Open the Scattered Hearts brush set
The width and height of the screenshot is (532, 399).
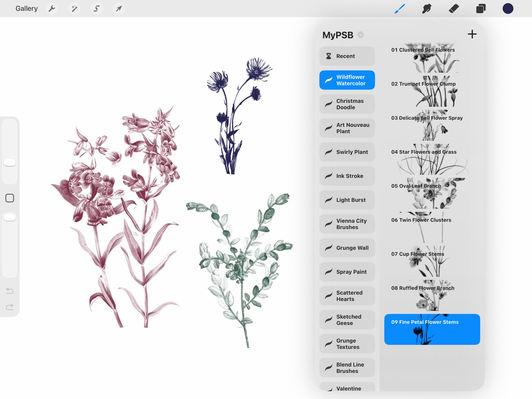pyautogui.click(x=347, y=296)
